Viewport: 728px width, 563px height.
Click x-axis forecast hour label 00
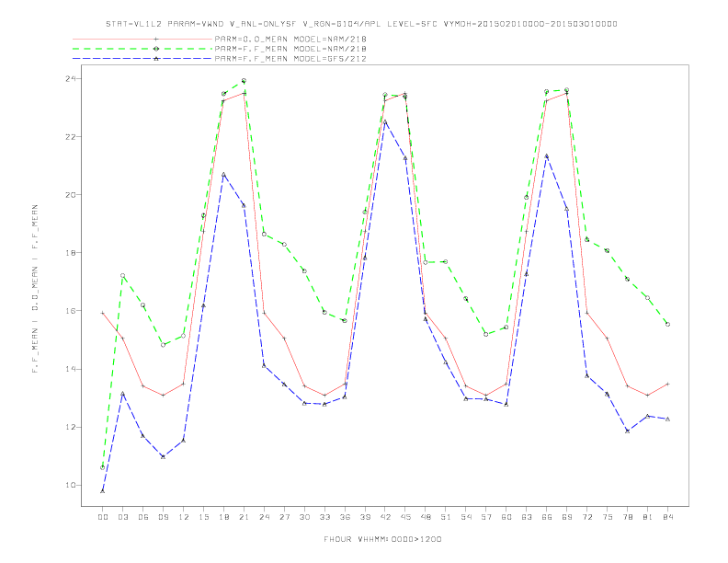103,517
